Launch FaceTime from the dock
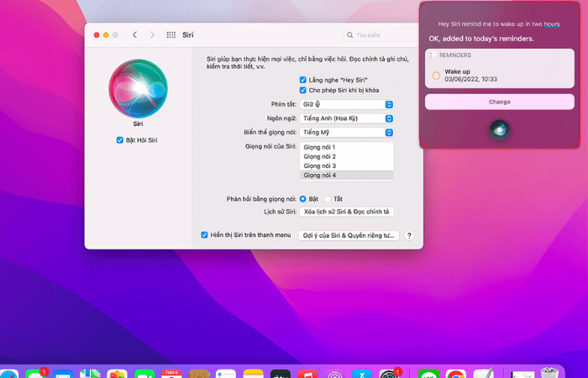This screenshot has height=378, width=588. [x=144, y=374]
